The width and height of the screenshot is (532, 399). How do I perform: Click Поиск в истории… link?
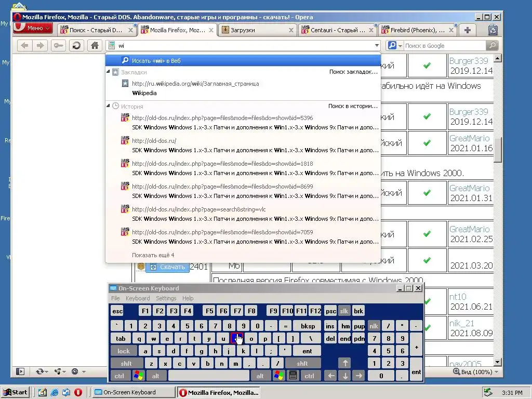pos(353,106)
